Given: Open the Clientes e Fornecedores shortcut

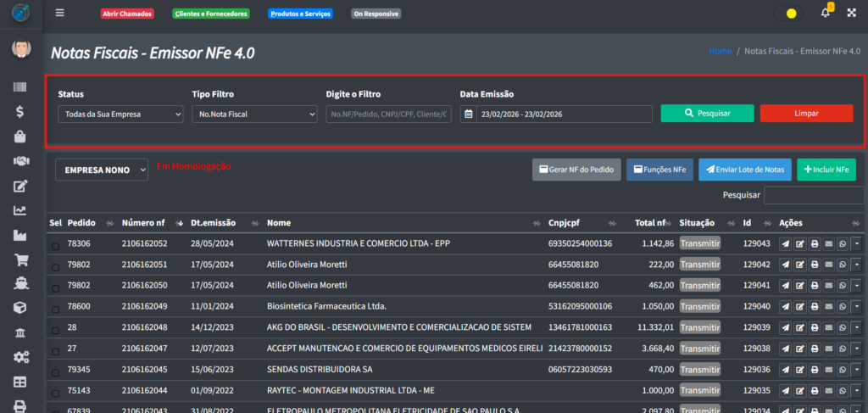Looking at the screenshot, I should [210, 14].
